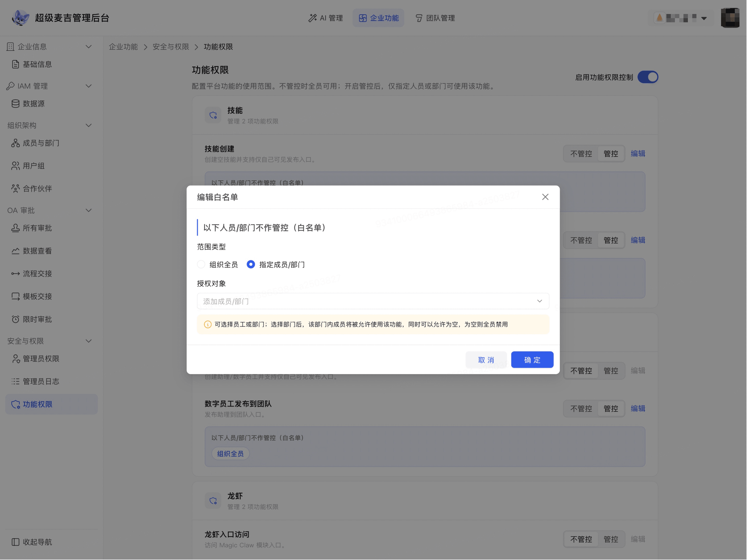Switch to the 企业功能 tab
747x560 pixels.
click(379, 18)
